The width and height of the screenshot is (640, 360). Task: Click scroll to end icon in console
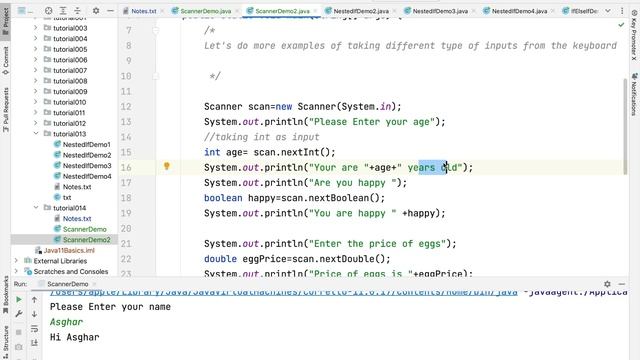[x=34, y=343]
